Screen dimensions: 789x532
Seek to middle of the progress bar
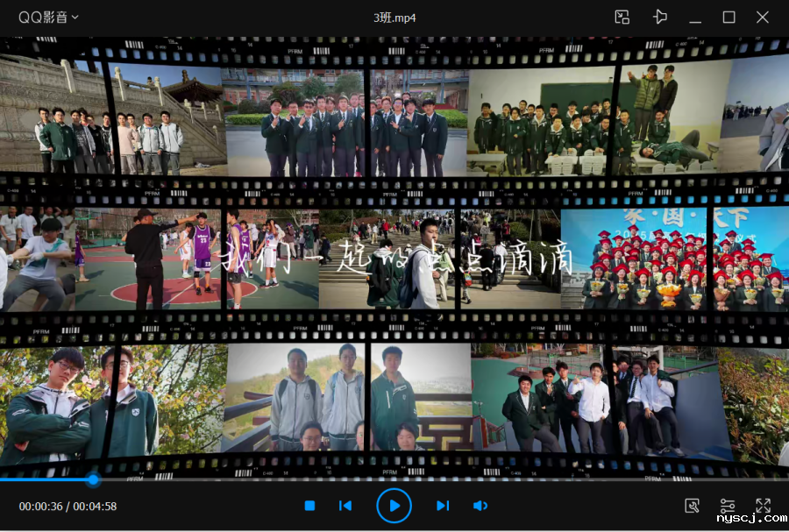(394, 479)
